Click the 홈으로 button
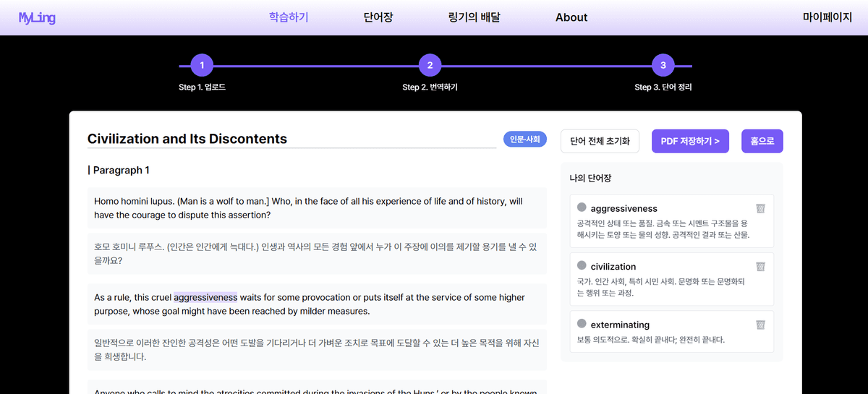The image size is (868, 394). point(762,141)
